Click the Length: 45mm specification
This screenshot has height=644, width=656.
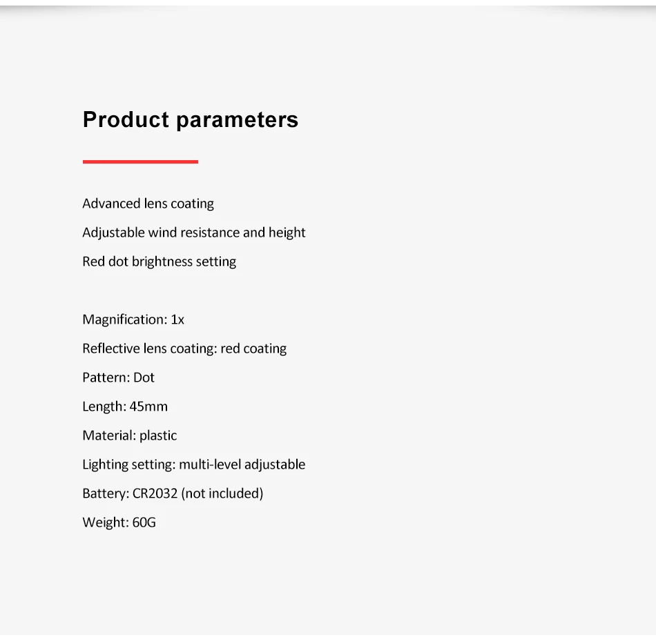125,407
